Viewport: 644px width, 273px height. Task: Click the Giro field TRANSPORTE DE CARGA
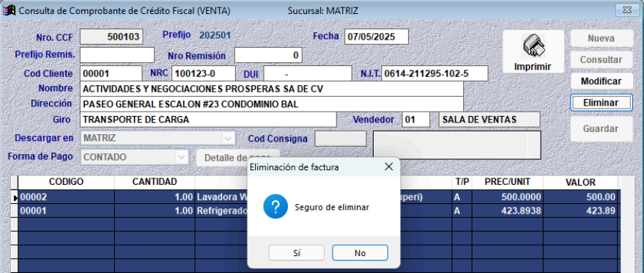208,120
